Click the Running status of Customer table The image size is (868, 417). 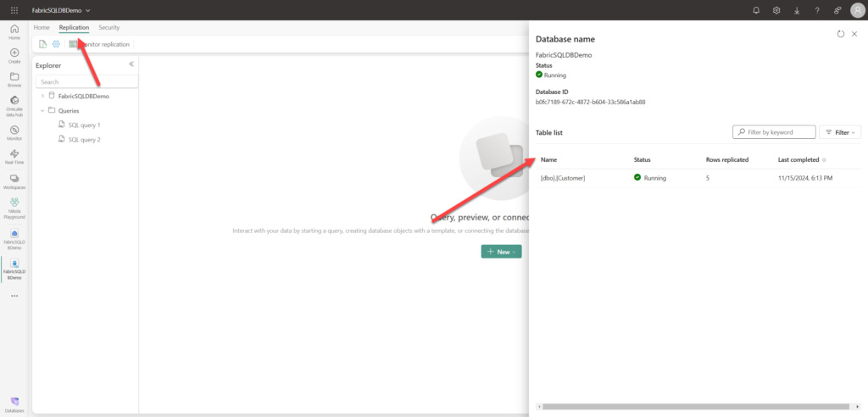point(650,178)
